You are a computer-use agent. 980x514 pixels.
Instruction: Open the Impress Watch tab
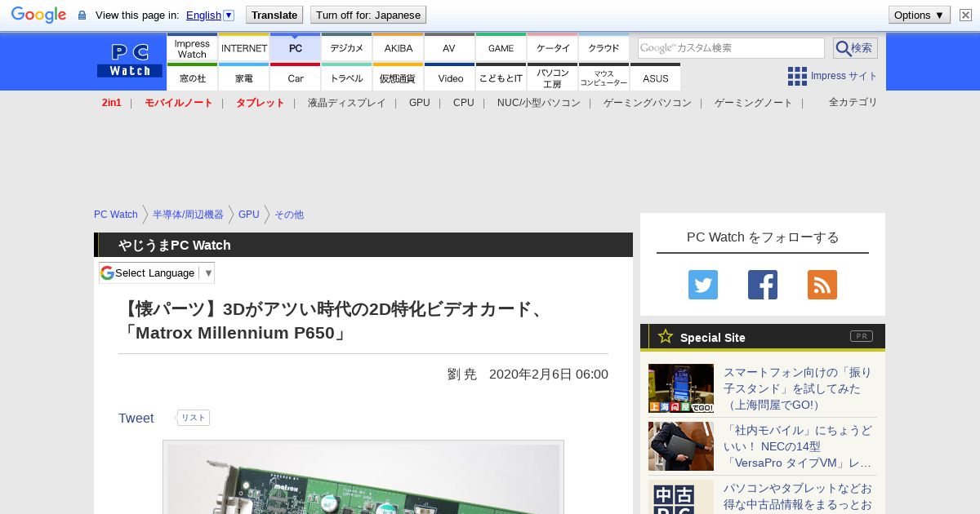click(x=192, y=47)
